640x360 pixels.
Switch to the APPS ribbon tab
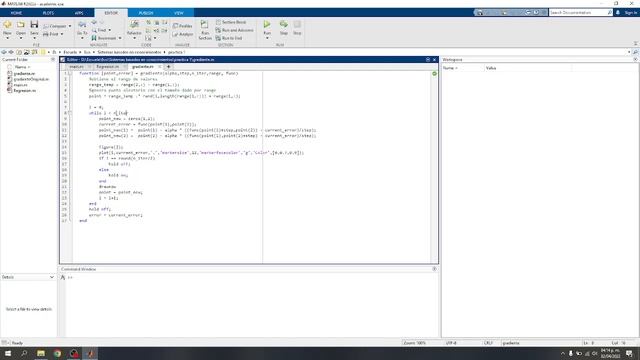pos(79,13)
